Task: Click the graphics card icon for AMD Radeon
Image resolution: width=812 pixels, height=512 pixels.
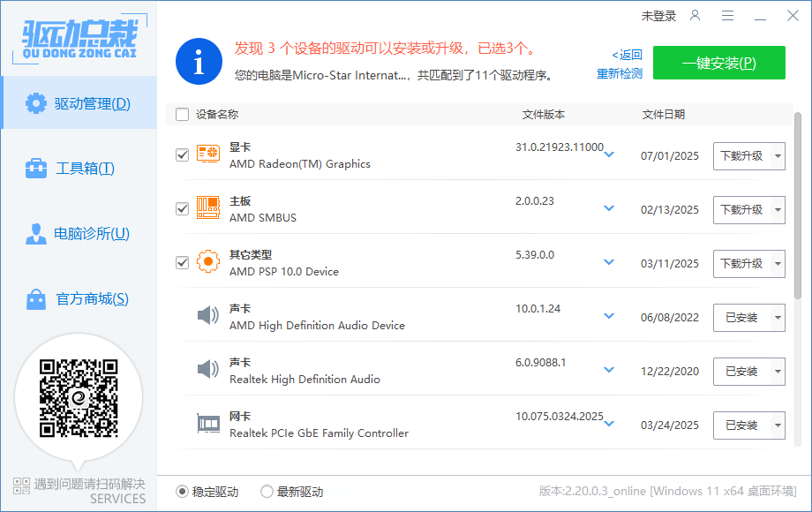Action: click(x=208, y=154)
